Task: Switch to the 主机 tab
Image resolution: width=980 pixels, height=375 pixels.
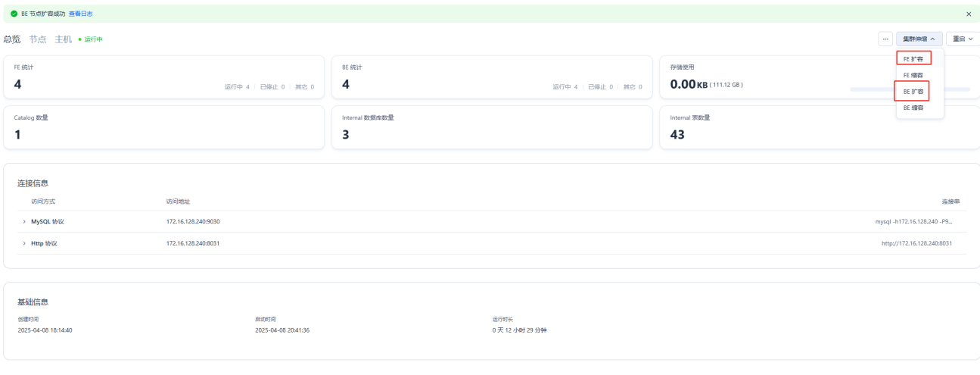Action: click(63, 39)
